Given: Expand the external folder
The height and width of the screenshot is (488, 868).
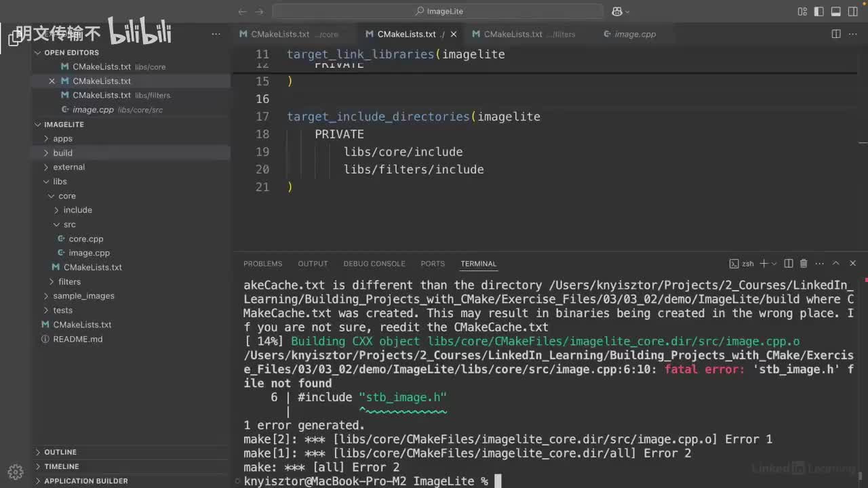Looking at the screenshot, I should point(46,167).
